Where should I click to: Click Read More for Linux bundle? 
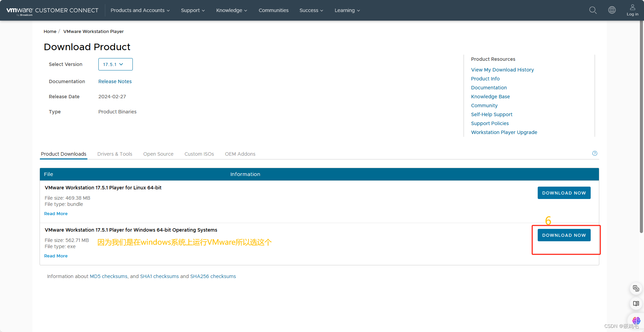56,214
